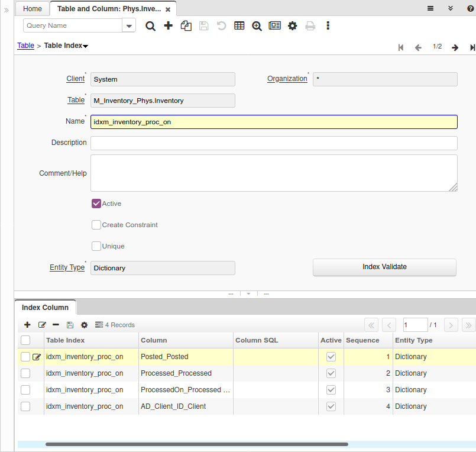Create a new record with plus icon
The height and width of the screenshot is (452, 476).
coord(169,25)
